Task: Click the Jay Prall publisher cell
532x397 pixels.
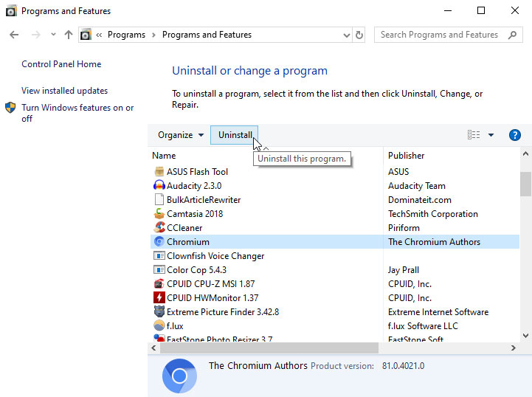Action: (404, 270)
